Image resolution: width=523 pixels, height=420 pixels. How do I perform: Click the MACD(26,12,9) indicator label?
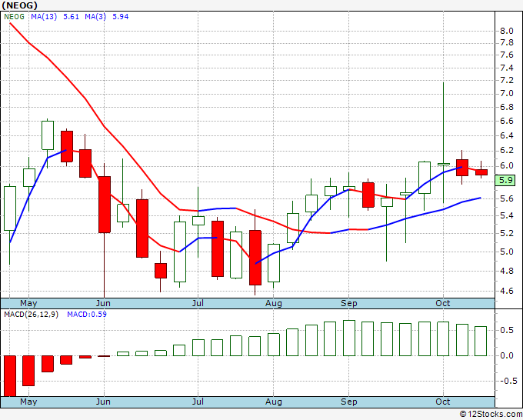(31, 315)
